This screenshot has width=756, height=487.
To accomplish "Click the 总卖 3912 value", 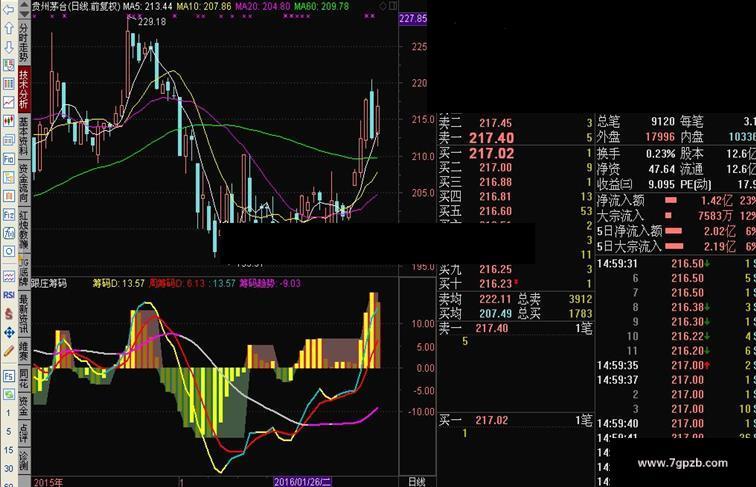I will pos(580,299).
